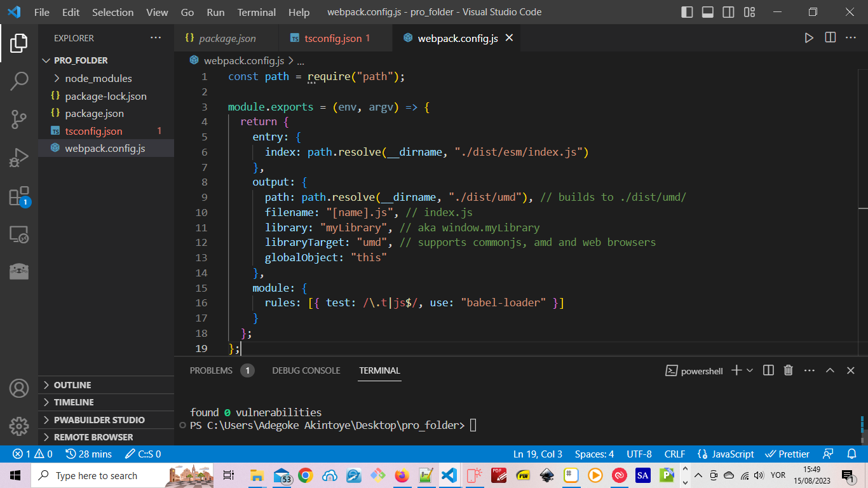
Task: Click the Accounts icon in activity bar
Action: coord(19,388)
